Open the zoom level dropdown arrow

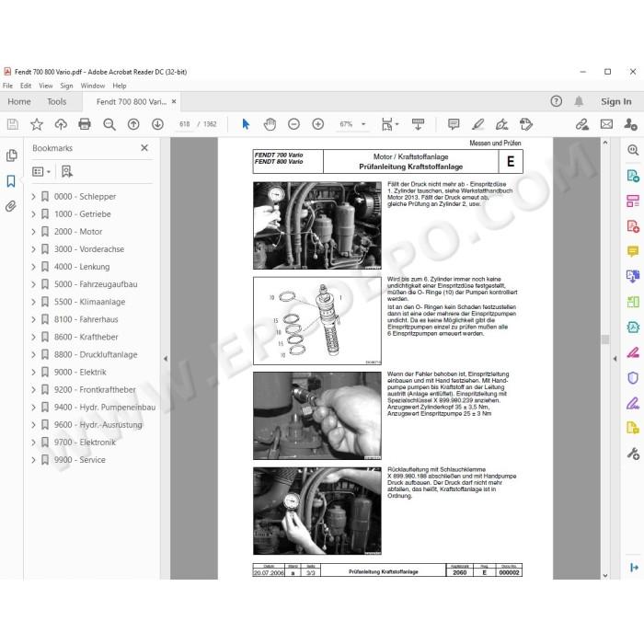click(x=363, y=124)
